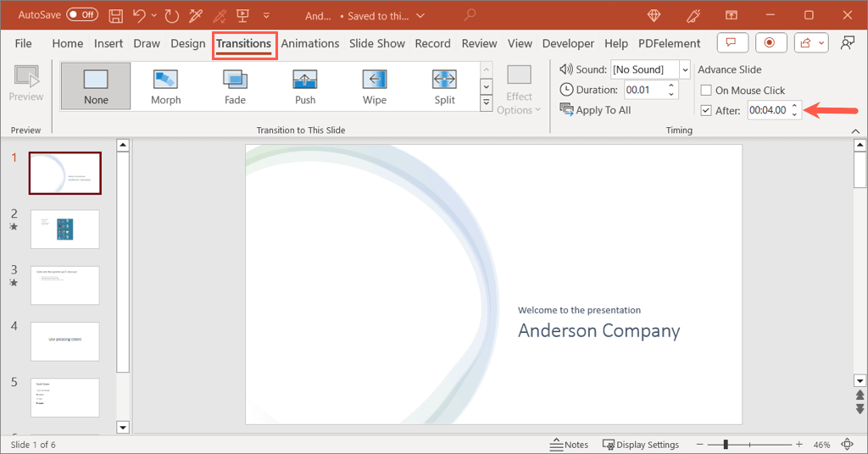Open the file name saved location dropdown
868x454 pixels.
[x=420, y=16]
